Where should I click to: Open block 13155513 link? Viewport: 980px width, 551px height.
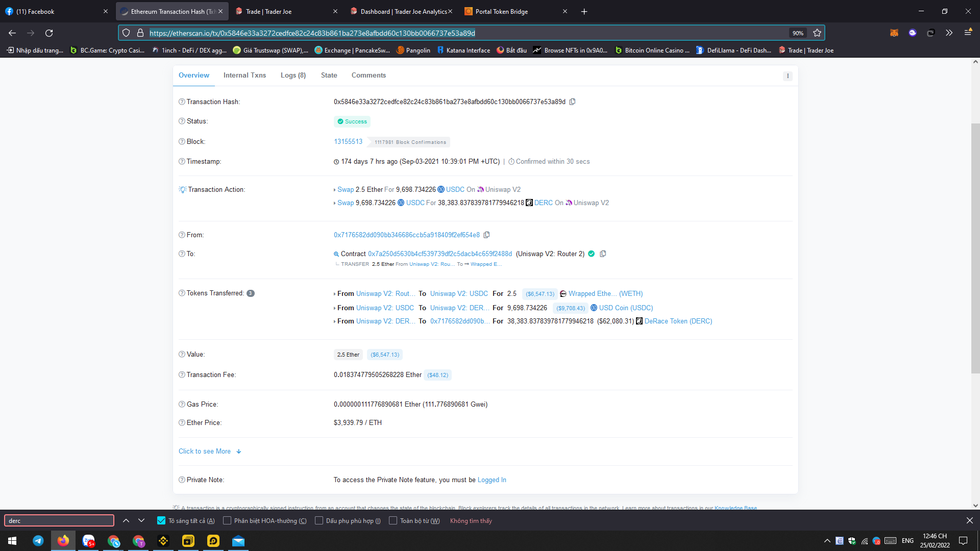(348, 141)
